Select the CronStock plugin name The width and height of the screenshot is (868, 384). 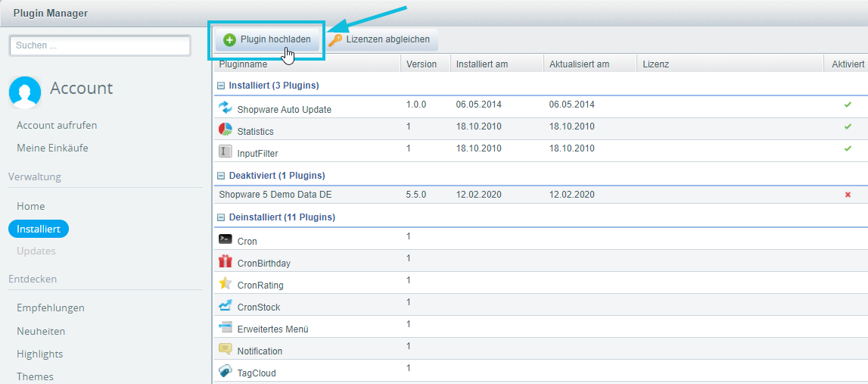pos(259,308)
